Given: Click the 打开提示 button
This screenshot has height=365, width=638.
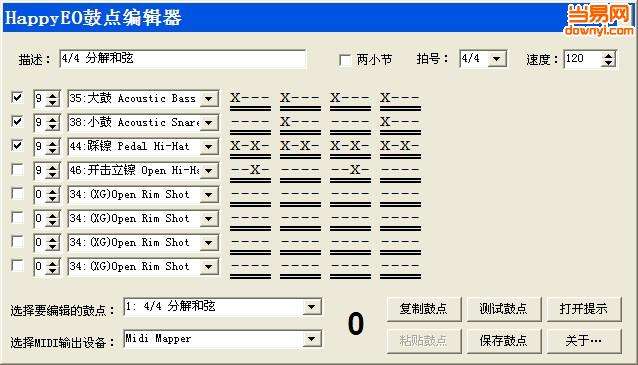Looking at the screenshot, I should click(583, 309).
